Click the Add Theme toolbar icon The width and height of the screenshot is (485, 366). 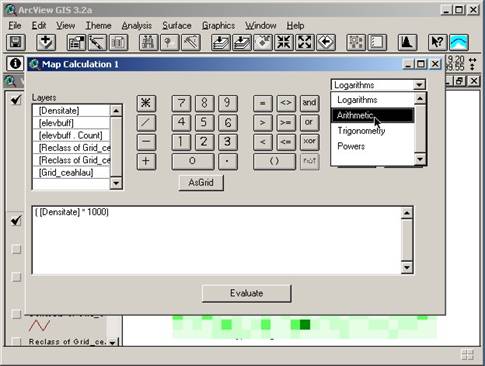[46, 42]
